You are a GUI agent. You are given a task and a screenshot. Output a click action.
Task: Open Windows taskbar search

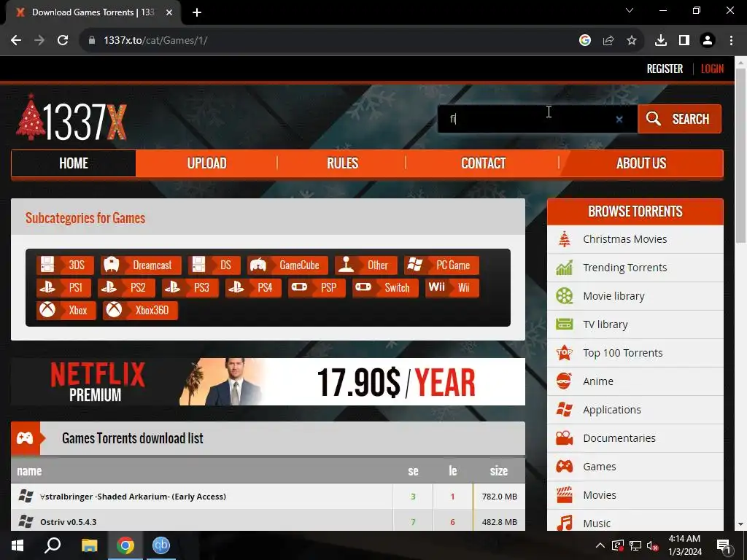(53, 545)
